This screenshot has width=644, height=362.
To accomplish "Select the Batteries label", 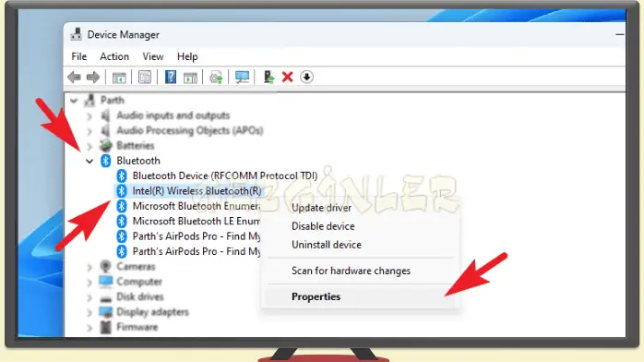I will coord(136,146).
